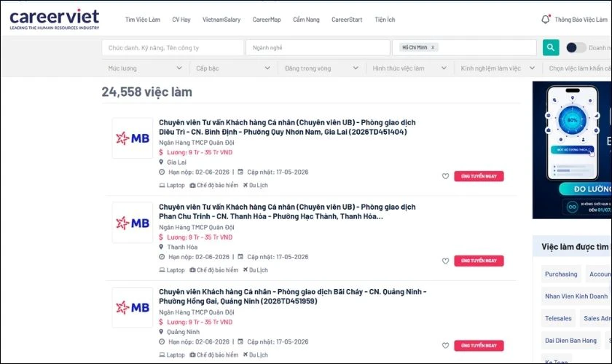The image size is (612, 364).
Task: Click the Gia Lai location text
Action: pyautogui.click(x=177, y=162)
